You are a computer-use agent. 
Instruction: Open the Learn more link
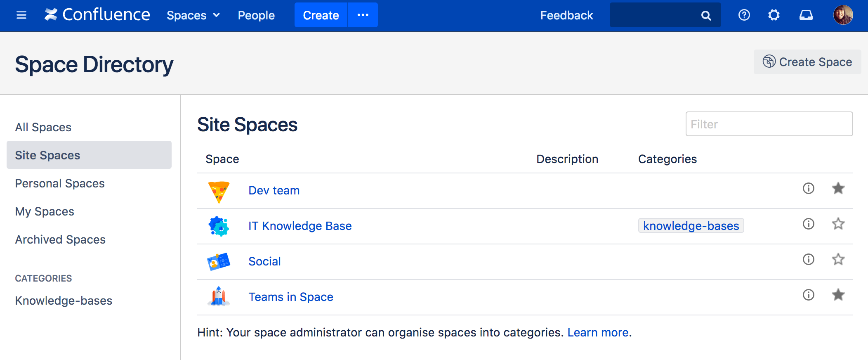coord(598,332)
